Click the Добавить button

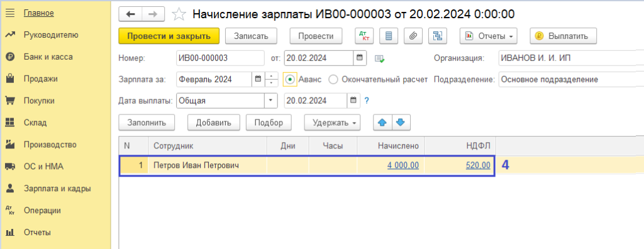[x=213, y=123]
